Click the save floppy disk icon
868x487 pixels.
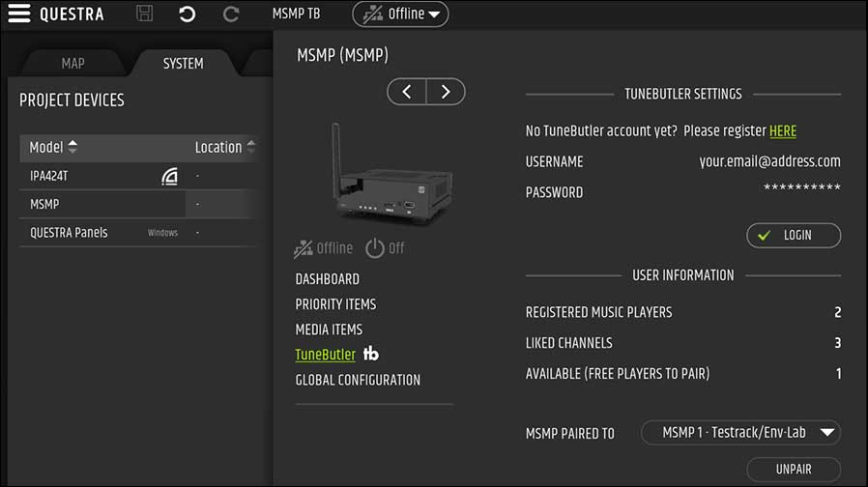coord(145,14)
